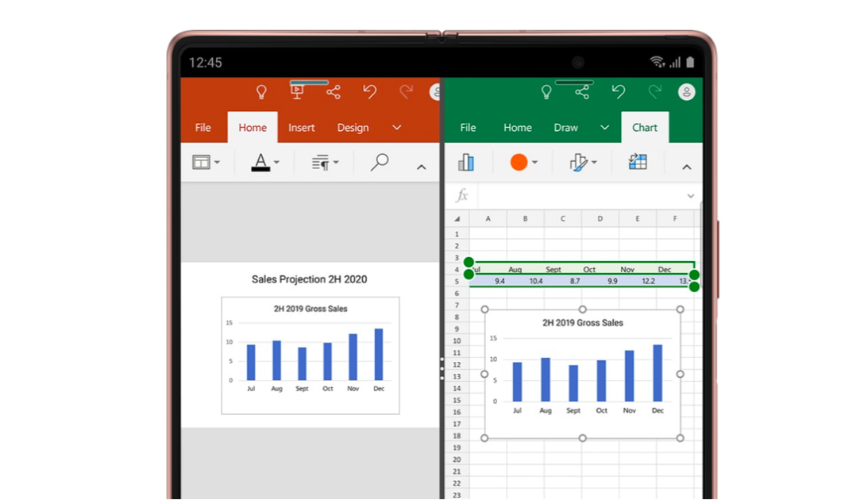Expand more Excel ribbon tabs chevron

point(604,128)
